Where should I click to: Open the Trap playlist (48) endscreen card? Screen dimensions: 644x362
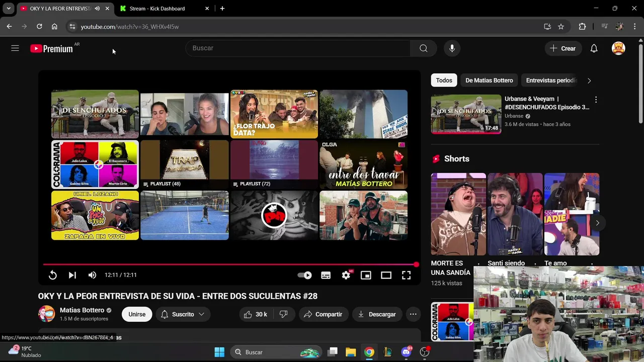pyautogui.click(x=185, y=164)
